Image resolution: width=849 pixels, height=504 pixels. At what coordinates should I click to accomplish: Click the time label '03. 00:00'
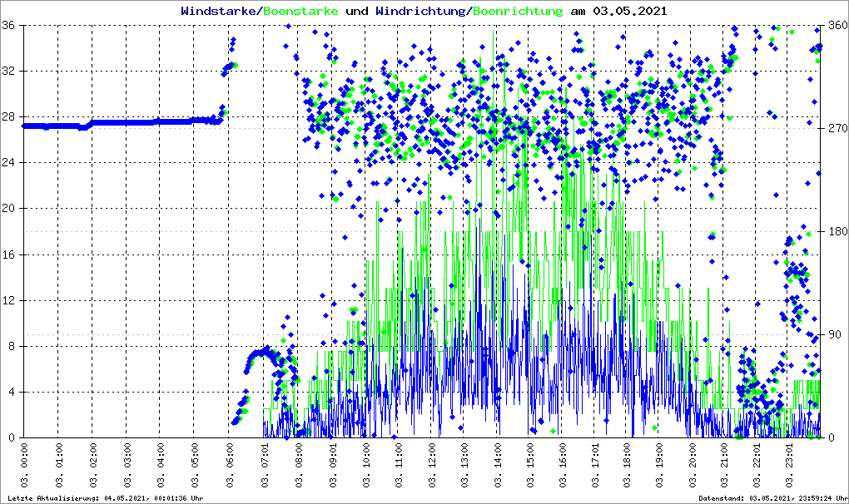coord(24,465)
